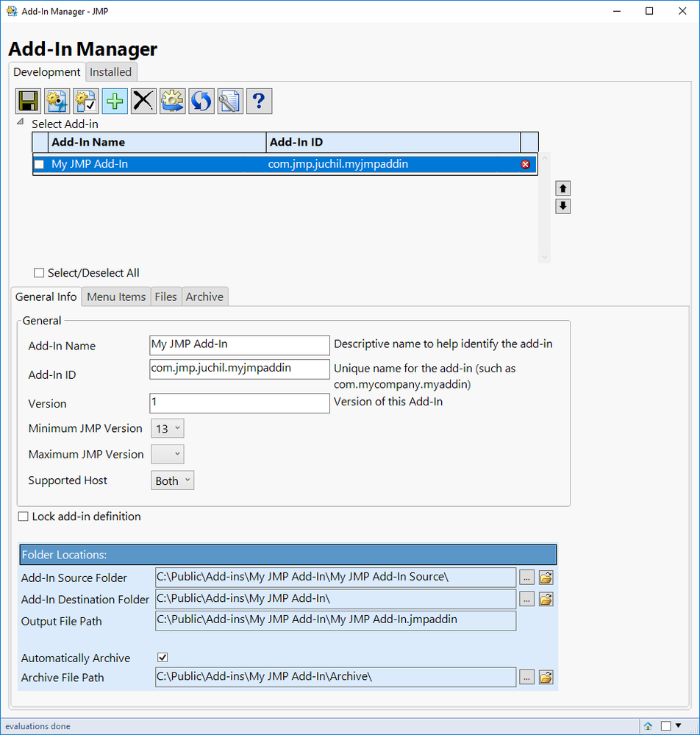Click the Add-In Name text field

point(240,345)
